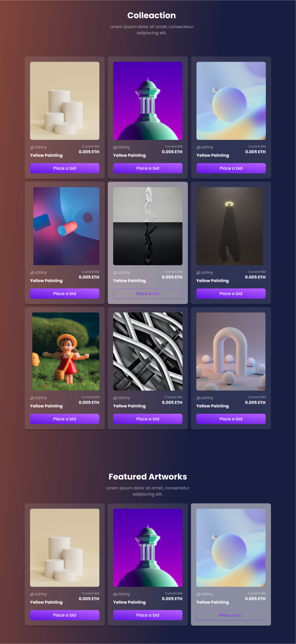Click Place a bid under the doll in red dress

click(x=64, y=419)
